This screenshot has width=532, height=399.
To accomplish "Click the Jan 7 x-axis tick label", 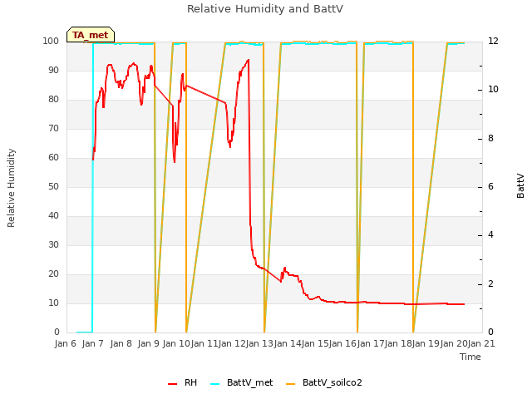I will (92, 343).
